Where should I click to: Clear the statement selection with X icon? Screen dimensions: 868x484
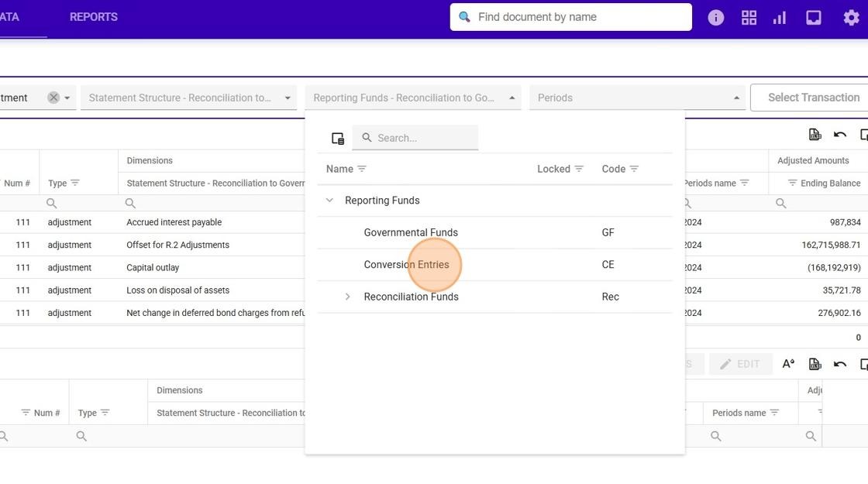point(53,98)
